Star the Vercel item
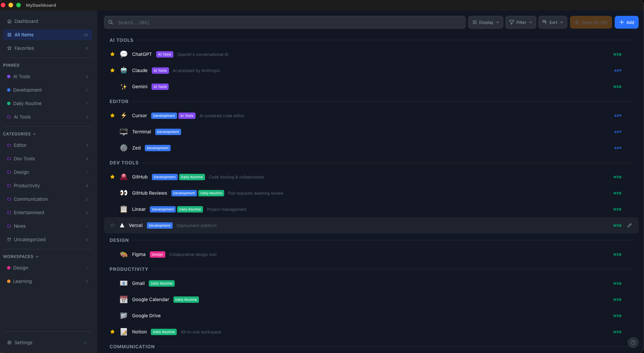Screen dimensions: 644x353 click(x=112, y=225)
